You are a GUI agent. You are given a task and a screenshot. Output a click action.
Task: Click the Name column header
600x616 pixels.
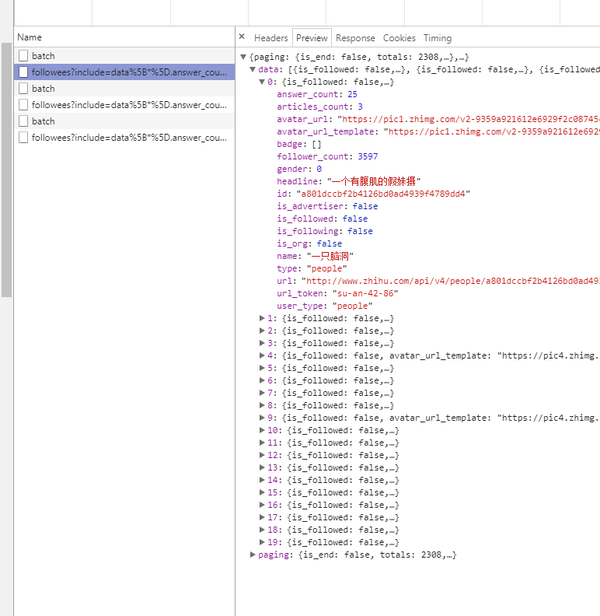[124, 37]
